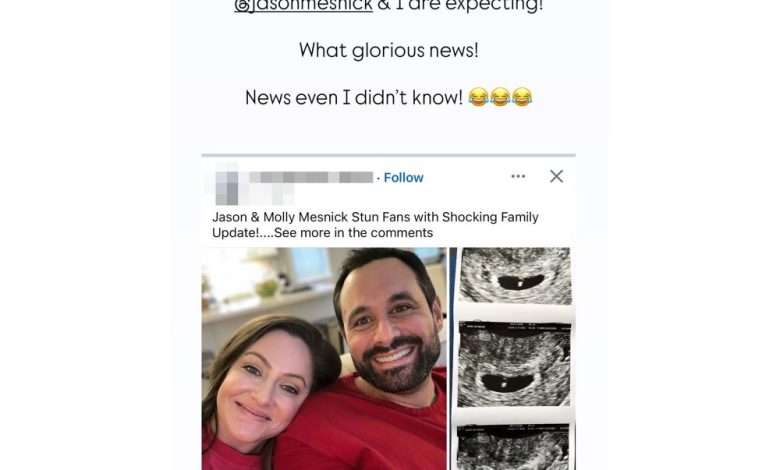
Task: Tap the middle laughing-crying emoji
Action: [x=500, y=98]
